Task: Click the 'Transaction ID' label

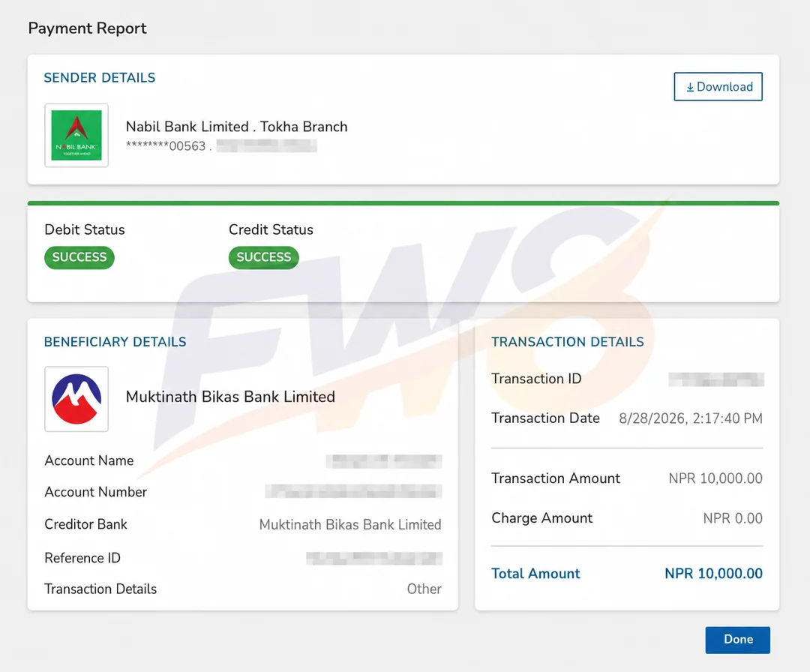Action: 536,379
